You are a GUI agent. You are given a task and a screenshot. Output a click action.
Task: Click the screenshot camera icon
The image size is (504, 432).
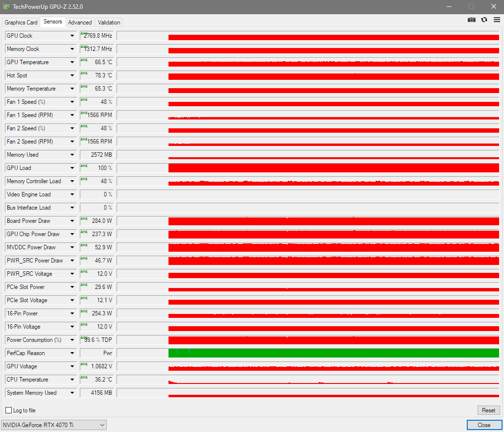[x=471, y=20]
